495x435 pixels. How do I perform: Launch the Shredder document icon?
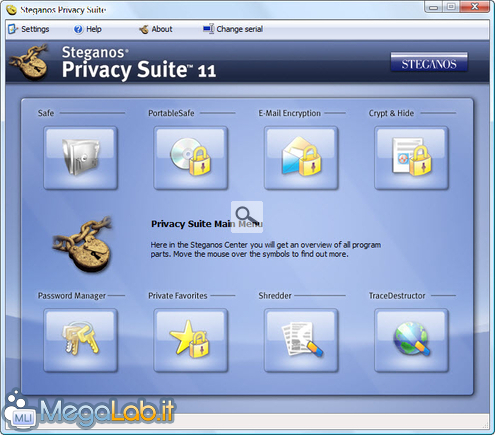coord(301,340)
